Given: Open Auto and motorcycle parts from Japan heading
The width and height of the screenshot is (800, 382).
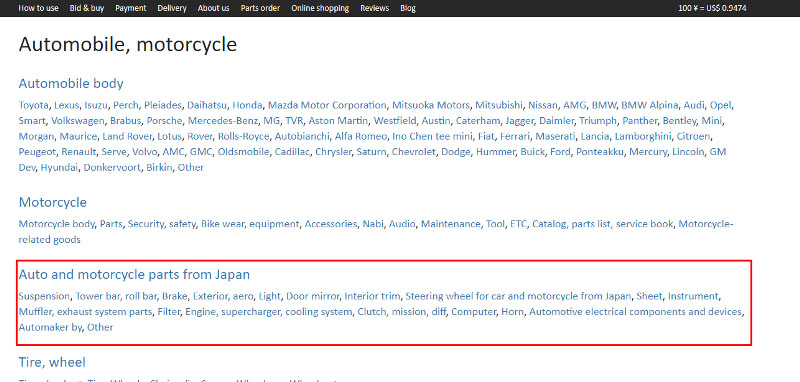Looking at the screenshot, I should 134,275.
